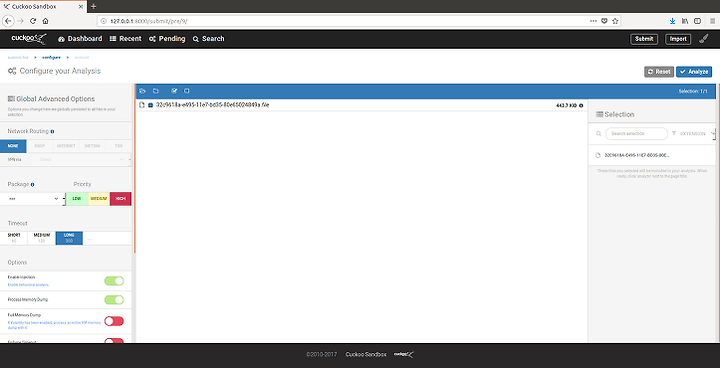Open the Dashboard page
The image size is (720, 368).
(80, 39)
